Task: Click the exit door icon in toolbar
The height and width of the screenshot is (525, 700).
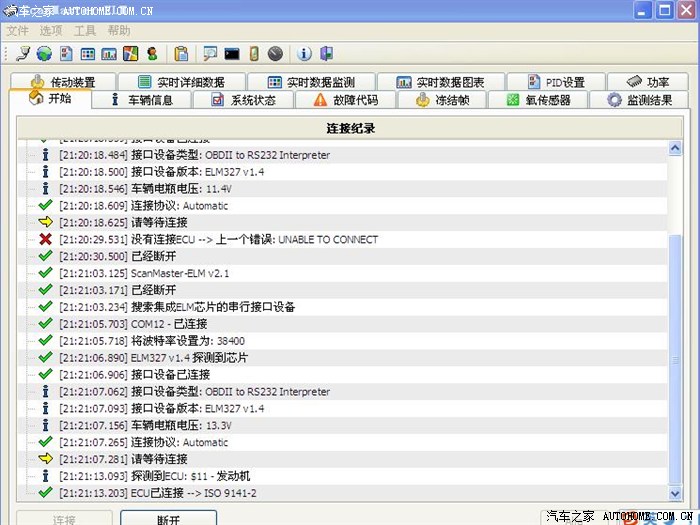Action: point(326,53)
